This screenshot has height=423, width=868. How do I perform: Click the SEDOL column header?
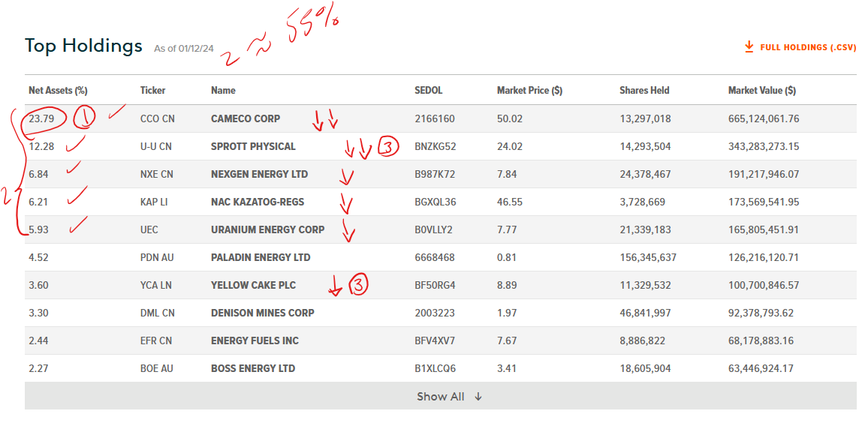click(x=429, y=91)
